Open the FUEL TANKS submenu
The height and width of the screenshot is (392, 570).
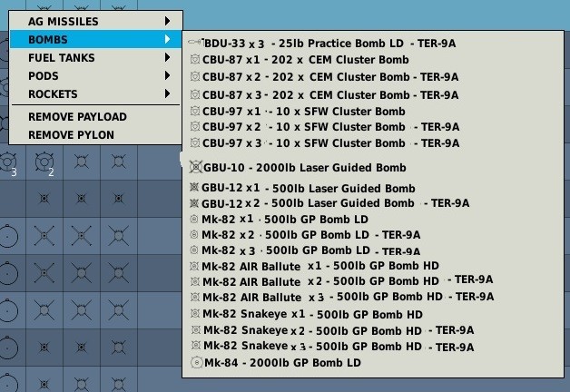[x=95, y=57]
